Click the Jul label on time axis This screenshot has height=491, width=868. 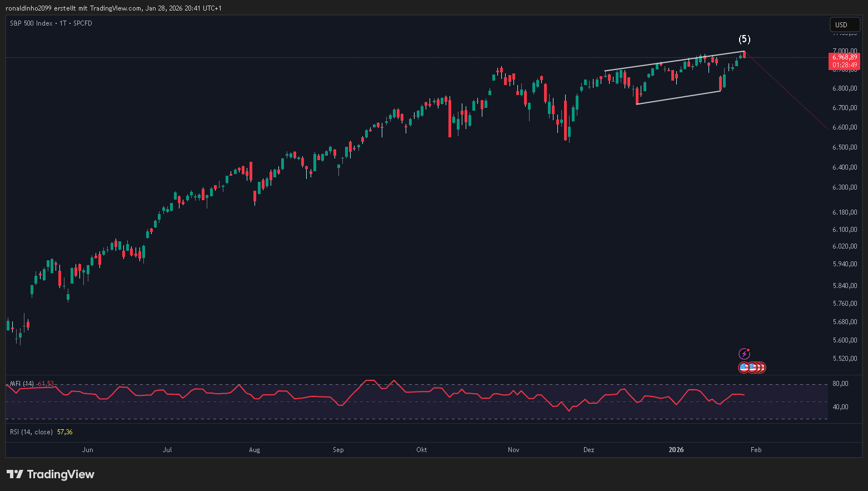(x=167, y=450)
